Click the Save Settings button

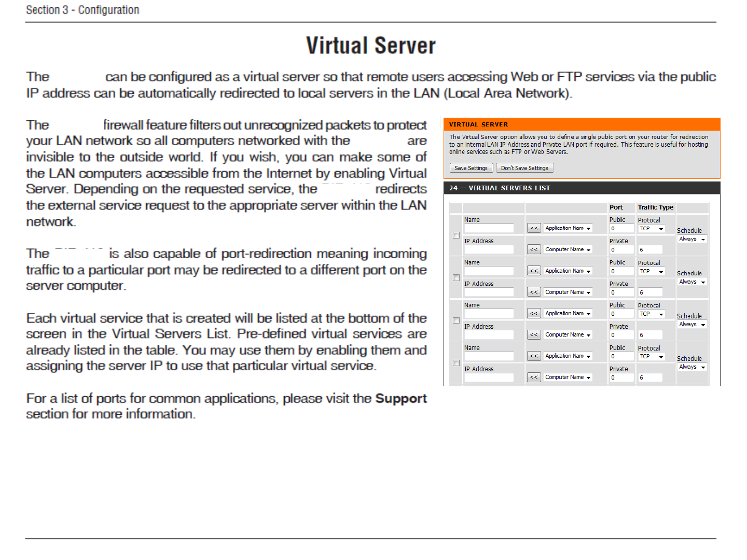tap(471, 168)
